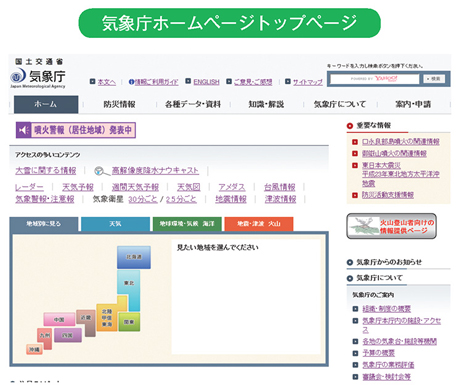Screen dimensions: 460x389
Task: Open the ご意見・ご感想 link
Action: tap(253, 82)
